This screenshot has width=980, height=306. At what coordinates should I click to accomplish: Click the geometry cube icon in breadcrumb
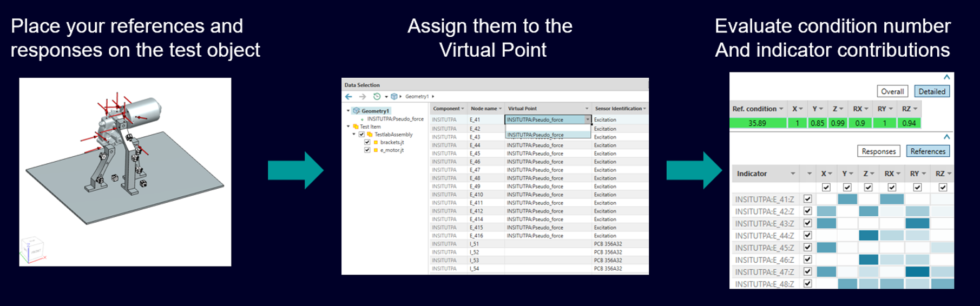pyautogui.click(x=394, y=97)
